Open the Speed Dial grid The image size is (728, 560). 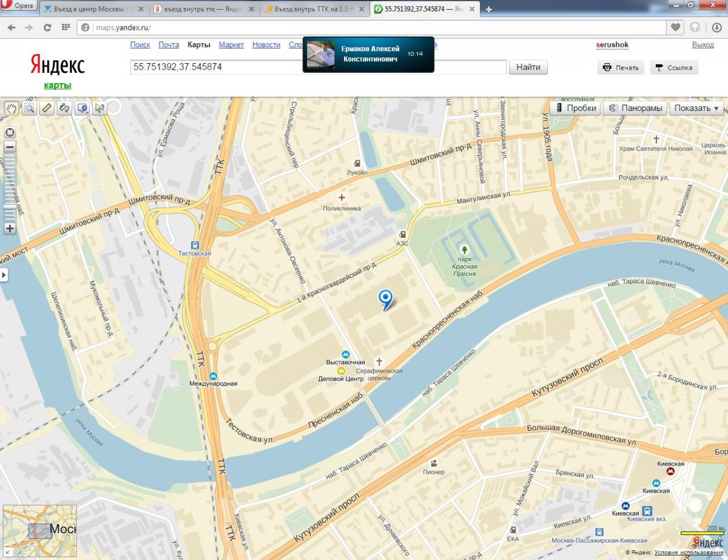[x=66, y=27]
